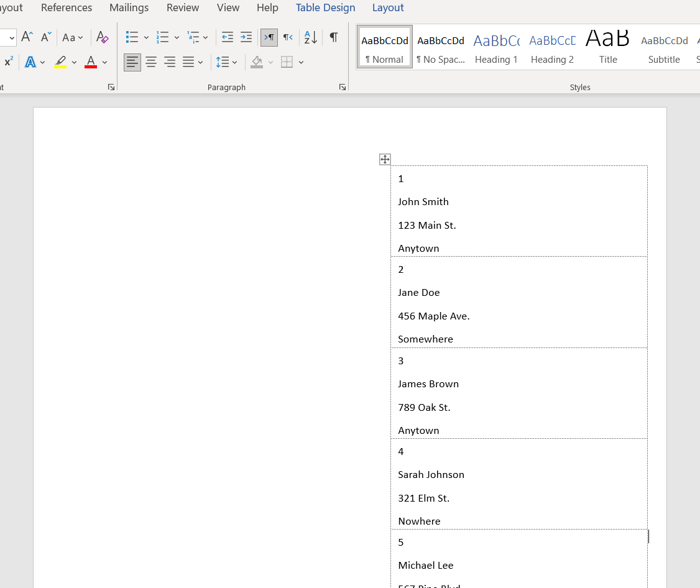The image size is (700, 588).
Task: Toggle Left-to-Right text direction
Action: 269,37
